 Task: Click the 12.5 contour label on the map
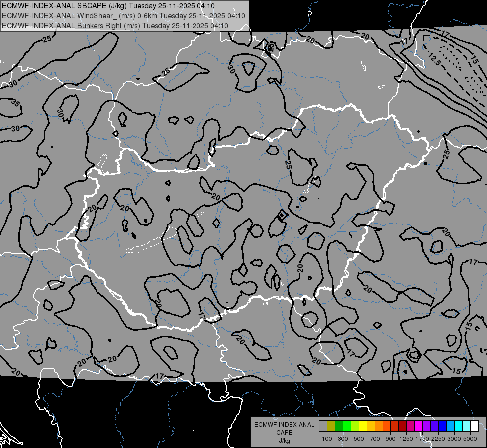pos(434,59)
